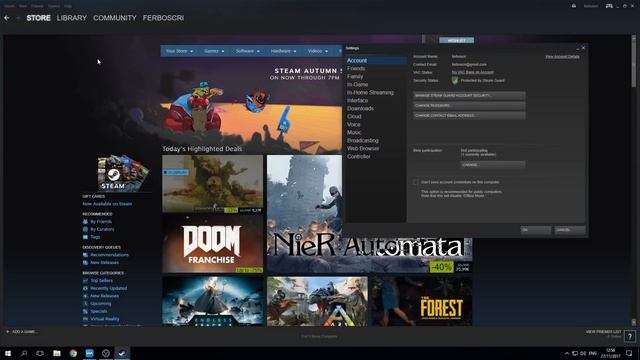Viewport: 640px width, 360px height.
Task: Open Virtual Reality category link
Action: pyautogui.click(x=104, y=319)
